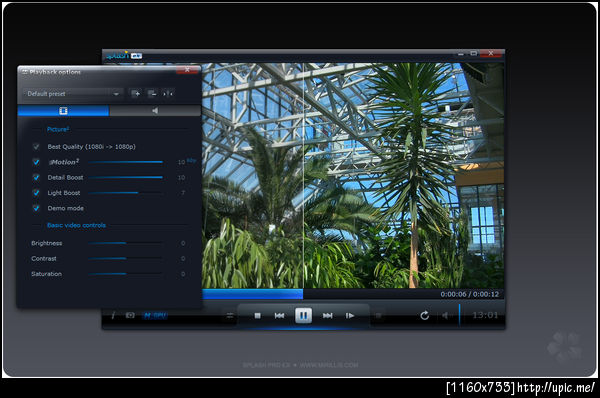The image size is (600, 398).
Task: Stop video playback
Action: coord(258,316)
